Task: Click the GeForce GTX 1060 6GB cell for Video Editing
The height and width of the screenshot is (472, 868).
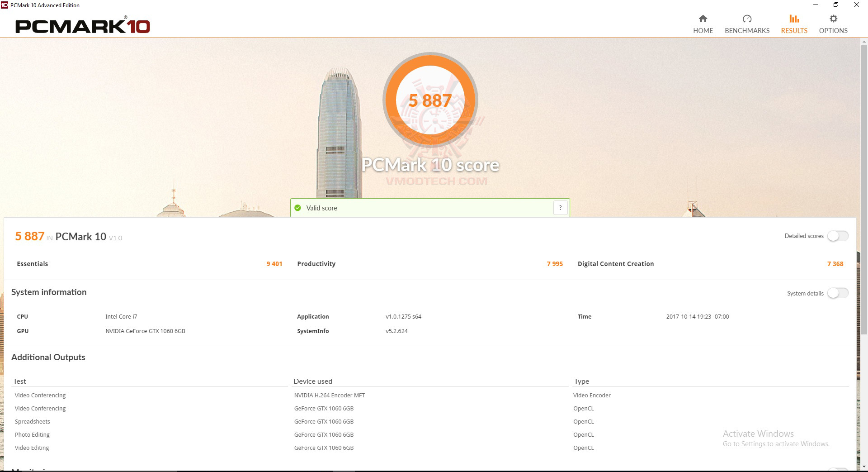Action: pos(324,448)
